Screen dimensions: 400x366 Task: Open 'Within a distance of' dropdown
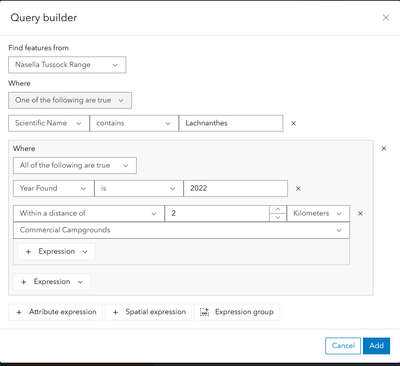tap(89, 213)
